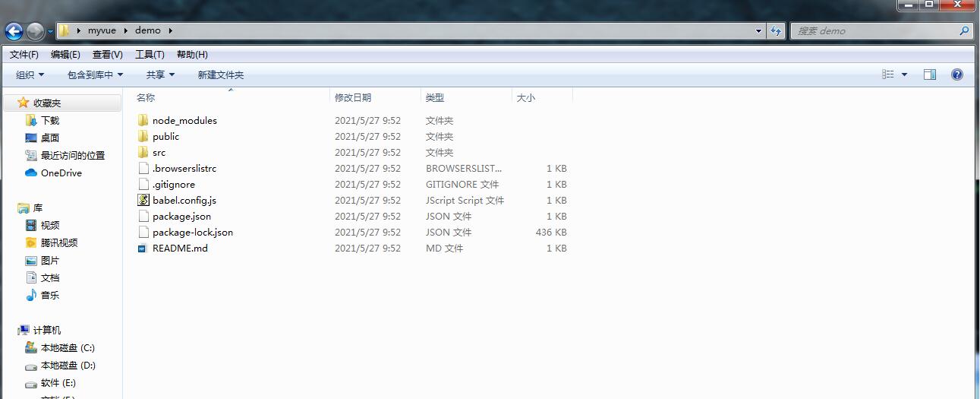The image size is (980, 399).
Task: Select the package-lock.json file icon
Action: point(143,232)
